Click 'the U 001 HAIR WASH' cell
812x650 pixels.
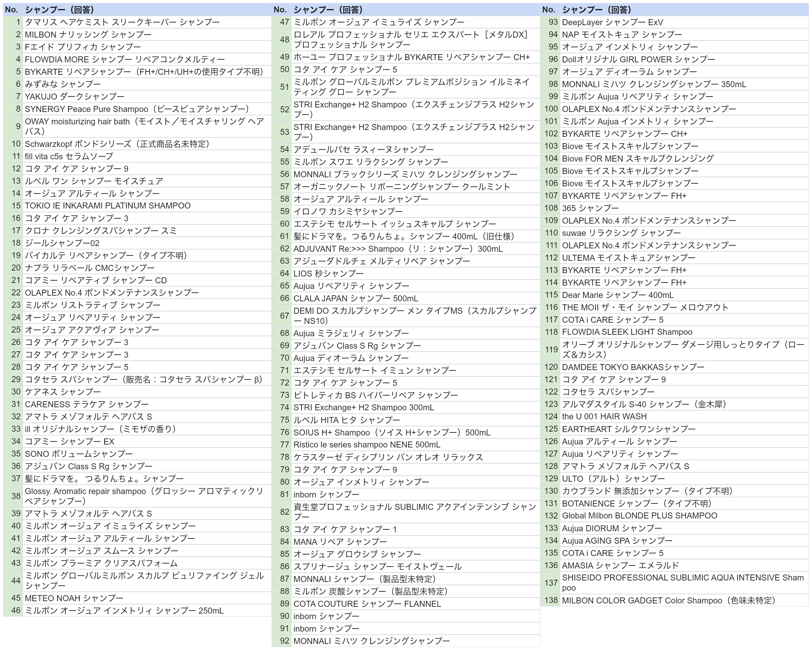point(684,416)
